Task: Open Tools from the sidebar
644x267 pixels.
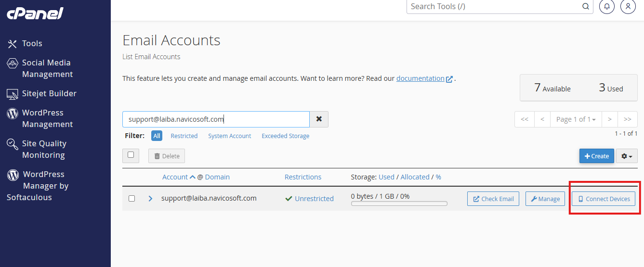Action: tap(32, 43)
